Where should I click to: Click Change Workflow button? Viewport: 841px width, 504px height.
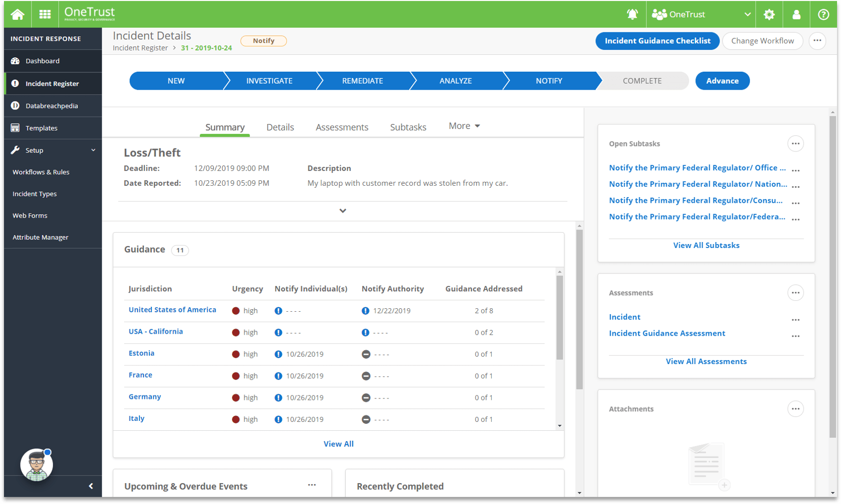[762, 41]
